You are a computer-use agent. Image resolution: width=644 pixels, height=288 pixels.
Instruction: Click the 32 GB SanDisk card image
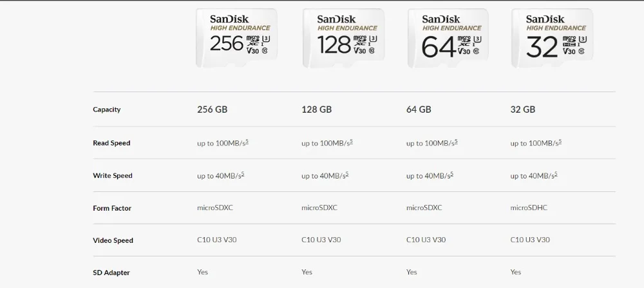552,37
